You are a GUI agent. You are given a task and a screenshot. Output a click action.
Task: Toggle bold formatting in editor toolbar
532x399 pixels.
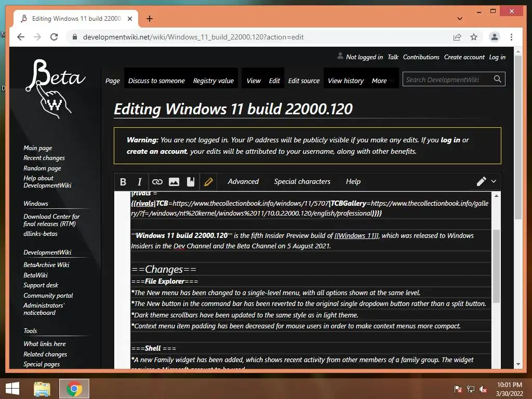[123, 182]
